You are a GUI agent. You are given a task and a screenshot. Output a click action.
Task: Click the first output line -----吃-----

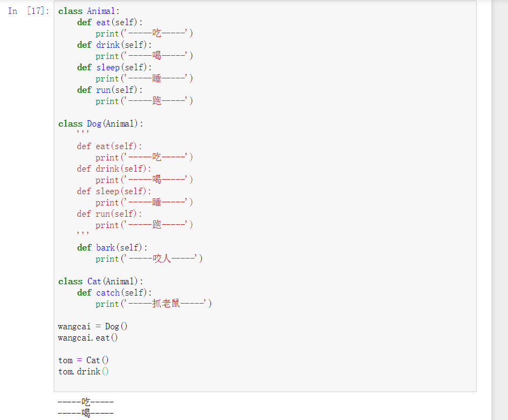(86, 402)
